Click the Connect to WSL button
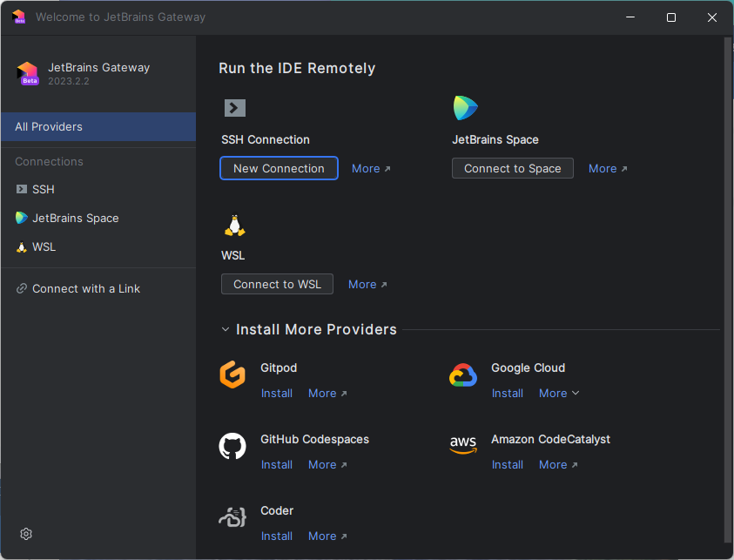Viewport: 734px width, 560px height. click(x=277, y=284)
